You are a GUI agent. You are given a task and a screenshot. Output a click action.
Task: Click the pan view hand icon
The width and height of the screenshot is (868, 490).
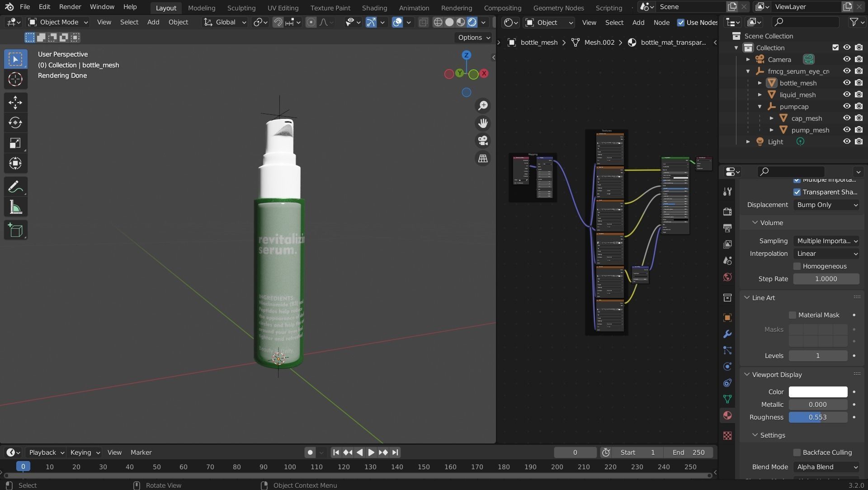(x=483, y=123)
